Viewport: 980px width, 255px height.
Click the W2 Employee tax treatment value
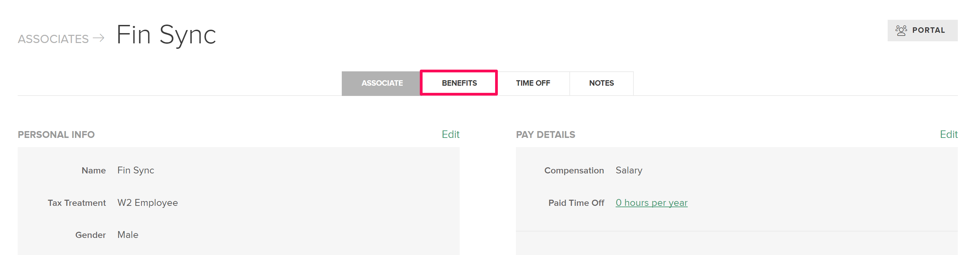[148, 203]
